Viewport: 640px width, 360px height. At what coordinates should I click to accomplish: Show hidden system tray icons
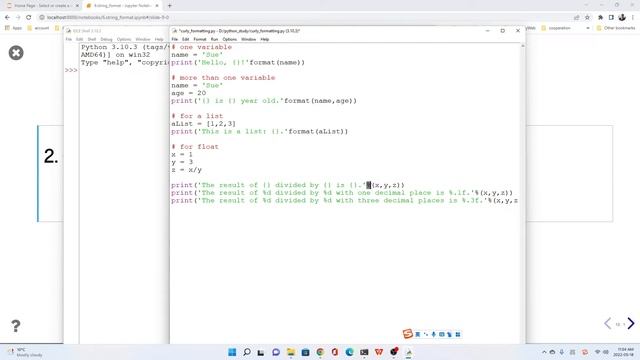coord(544,352)
